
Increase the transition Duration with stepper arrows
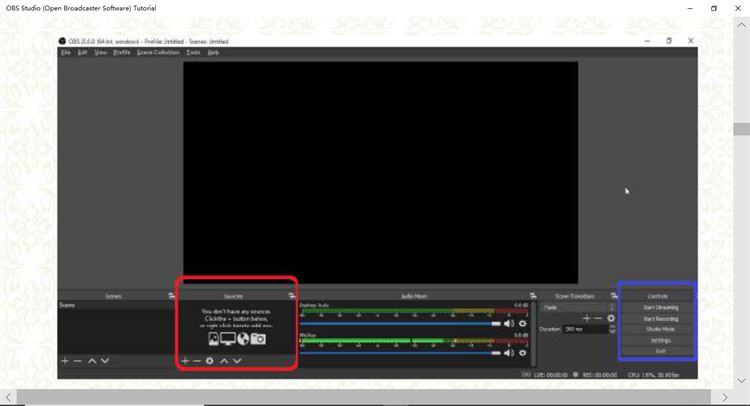(x=612, y=327)
